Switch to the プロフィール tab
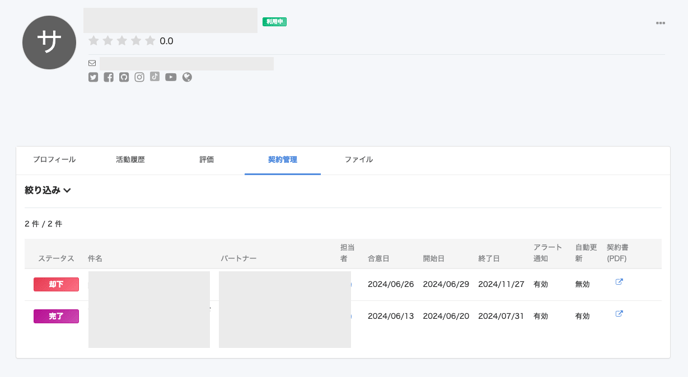 54,159
